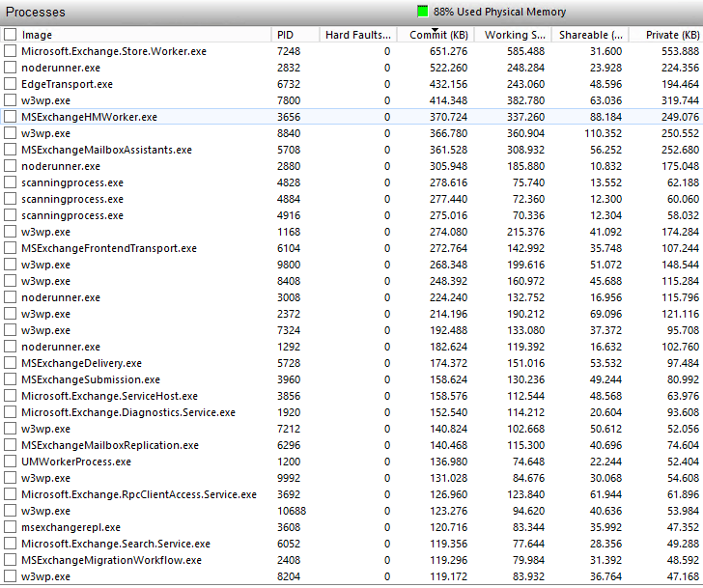Click Microsoft.Exchange.Search.Service.exe name

pos(116,544)
